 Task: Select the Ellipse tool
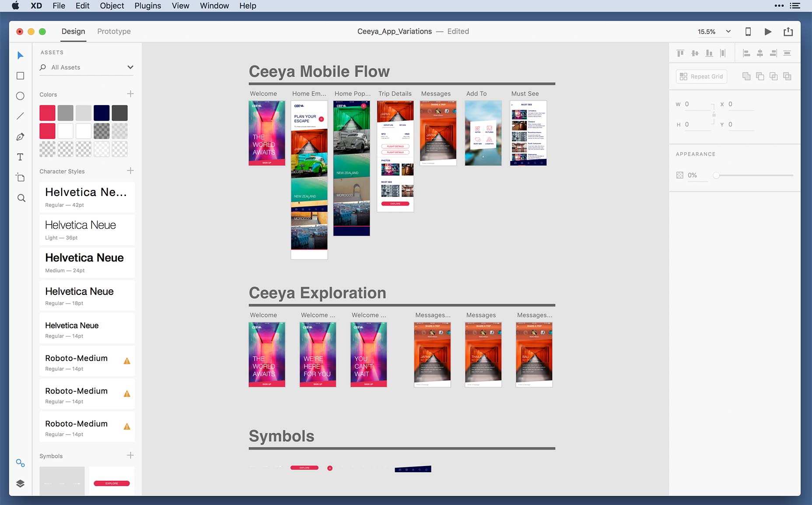pyautogui.click(x=20, y=96)
